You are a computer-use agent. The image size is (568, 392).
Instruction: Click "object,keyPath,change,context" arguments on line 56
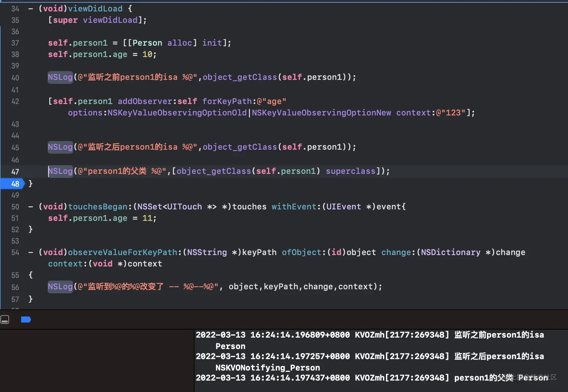[x=301, y=286]
